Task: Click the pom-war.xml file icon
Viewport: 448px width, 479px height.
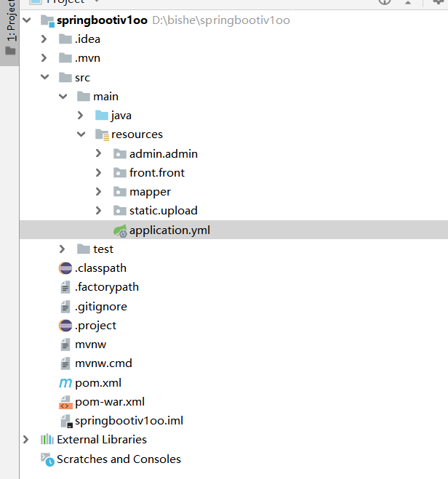Action: [x=65, y=402]
